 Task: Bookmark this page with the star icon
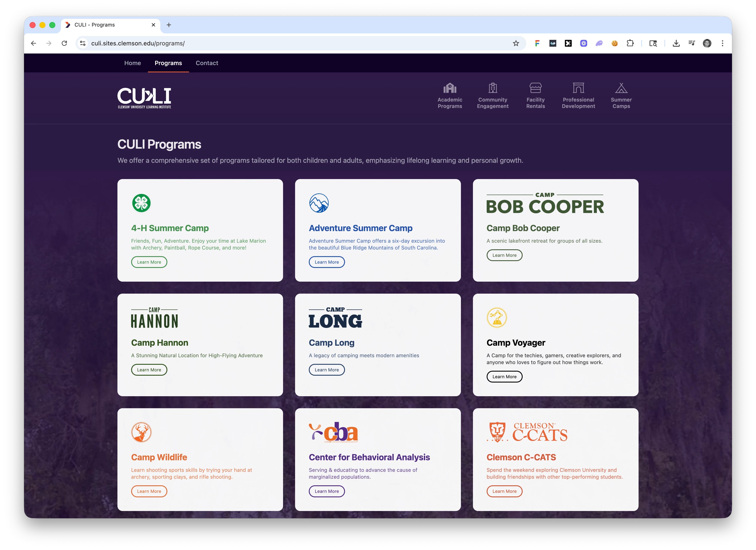coord(516,43)
